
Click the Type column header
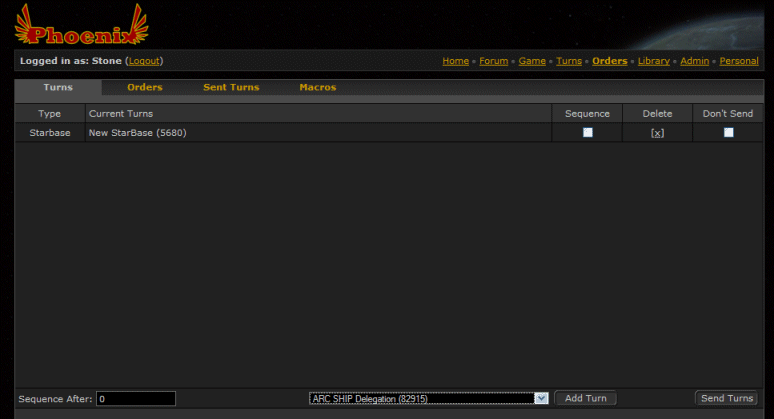(50, 114)
